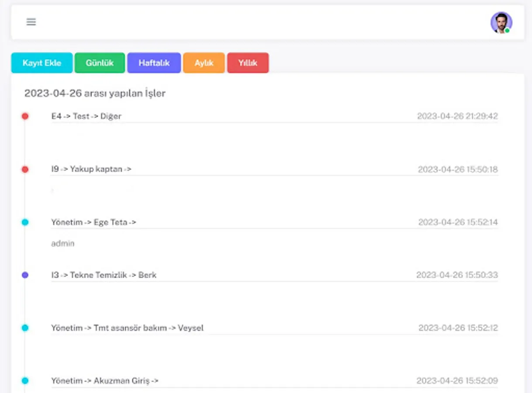Click the timestamp 2023-04-26 15:52:12
The height and width of the screenshot is (393, 532).
coord(458,328)
